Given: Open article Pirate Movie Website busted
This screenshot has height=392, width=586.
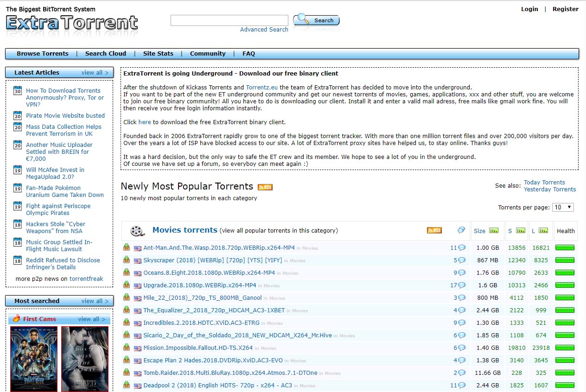Looking at the screenshot, I should click(x=65, y=115).
